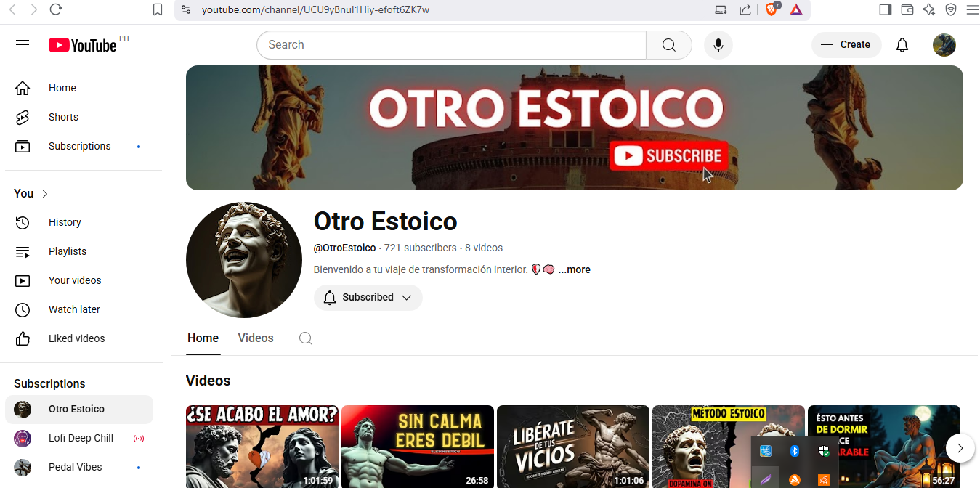
Task: Open Leo AI sparkle icon
Action: click(x=929, y=9)
